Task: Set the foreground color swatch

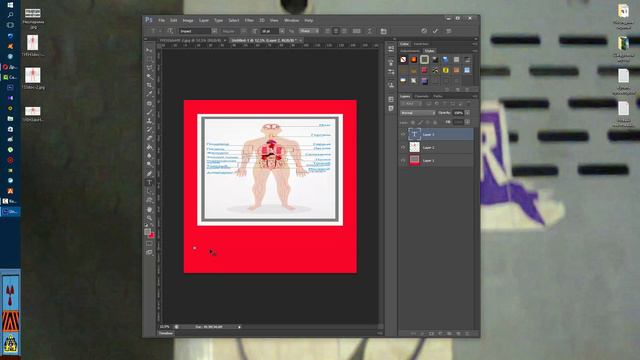Action: click(147, 232)
